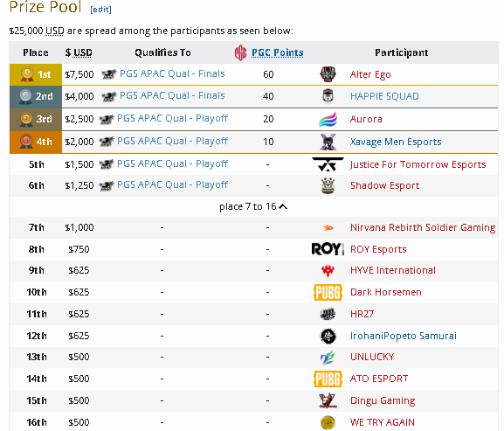Click PGS icon in 1st place row
This screenshot has height=431, width=504.
coord(108,74)
